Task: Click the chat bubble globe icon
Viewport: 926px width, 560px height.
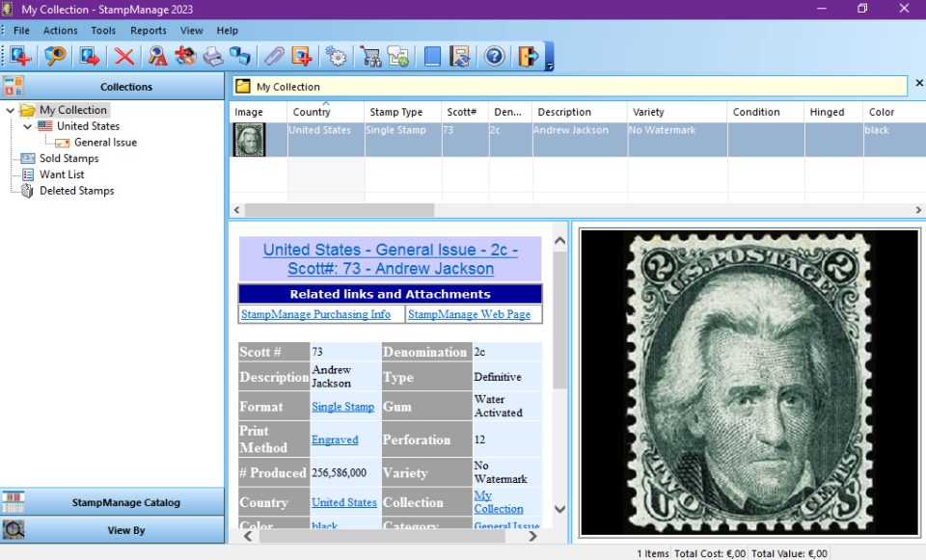Action: pos(398,56)
